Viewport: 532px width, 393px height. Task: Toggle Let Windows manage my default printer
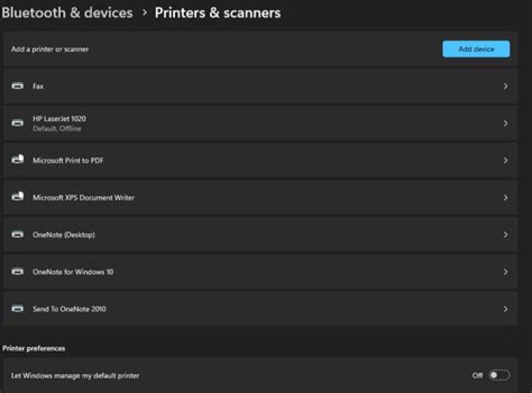point(499,375)
